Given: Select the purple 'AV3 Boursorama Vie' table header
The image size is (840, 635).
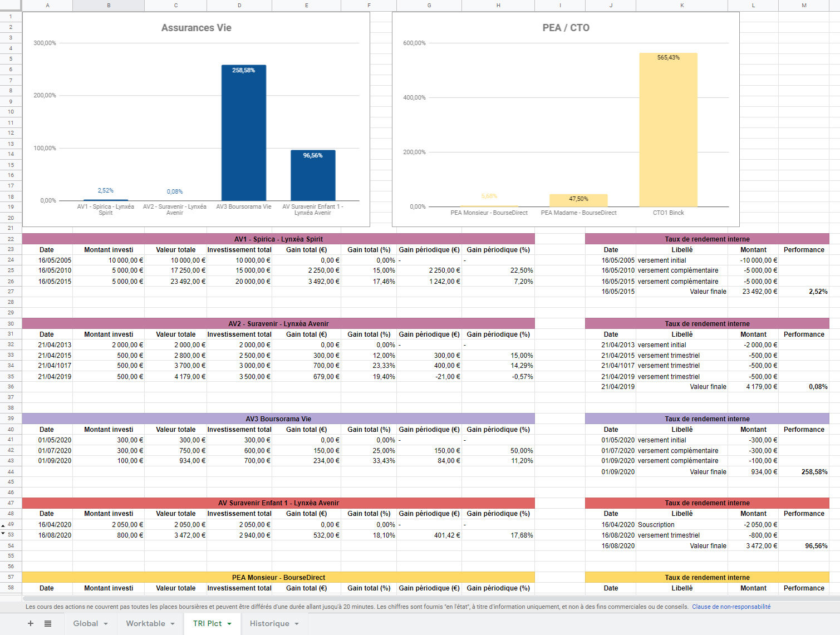Looking at the screenshot, I should 278,419.
